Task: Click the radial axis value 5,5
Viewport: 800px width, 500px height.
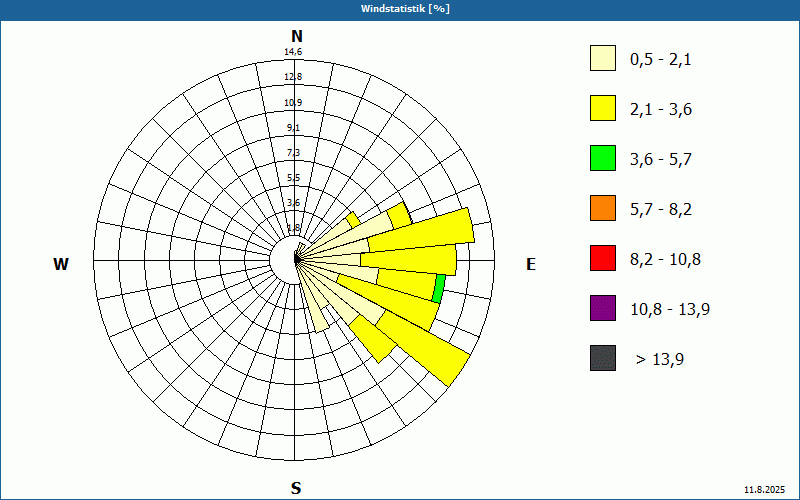Action: [x=293, y=178]
